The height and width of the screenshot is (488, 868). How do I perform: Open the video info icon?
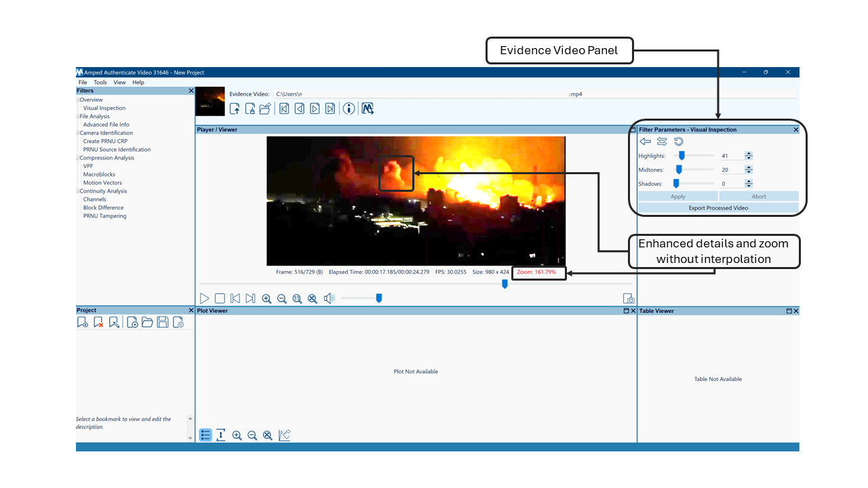pos(349,108)
